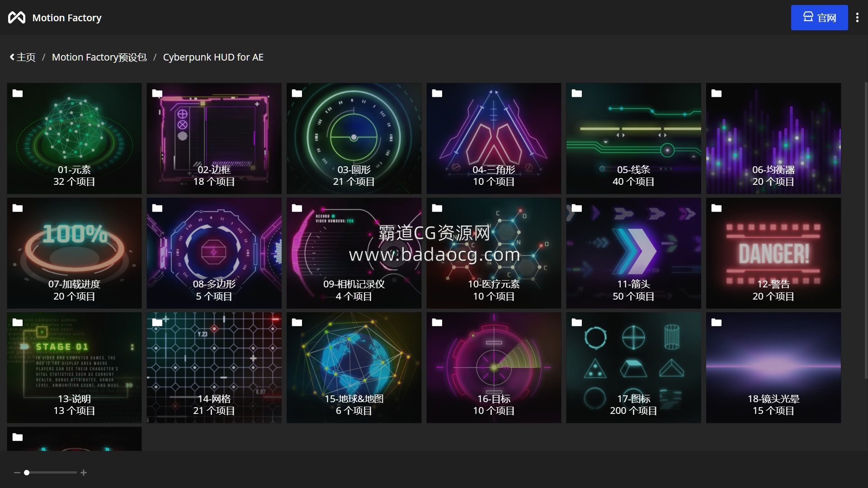Click folder icon on 10-医疗元素 card
868x488 pixels.
click(437, 208)
